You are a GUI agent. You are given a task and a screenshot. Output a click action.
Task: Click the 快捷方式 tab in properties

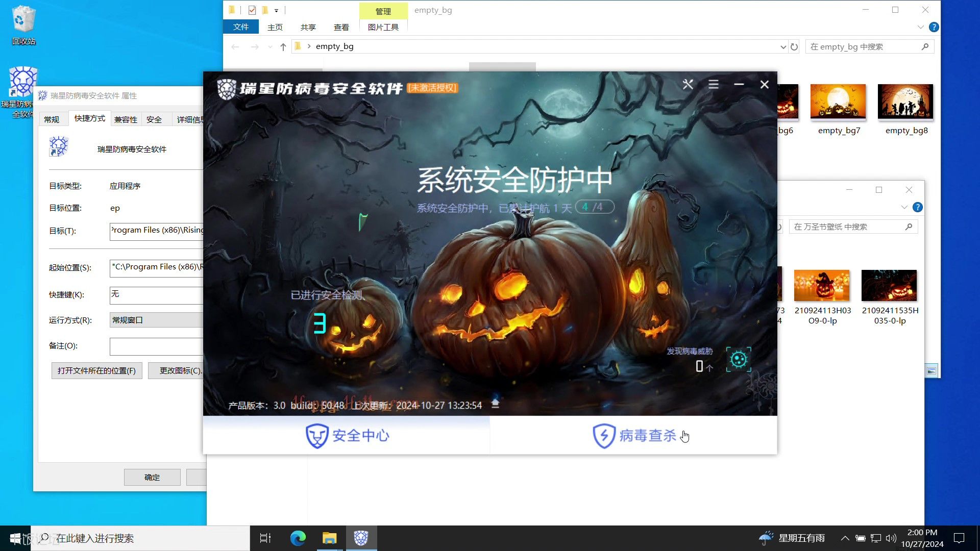[x=90, y=118]
